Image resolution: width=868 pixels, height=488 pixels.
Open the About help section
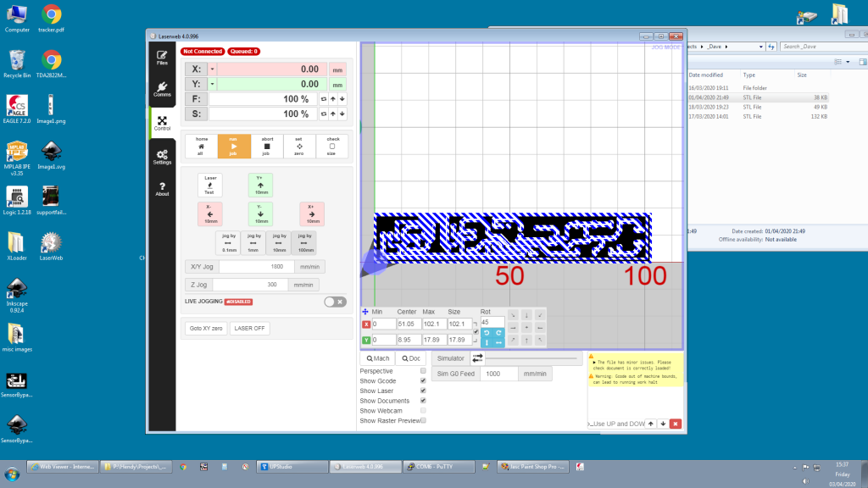click(x=162, y=189)
